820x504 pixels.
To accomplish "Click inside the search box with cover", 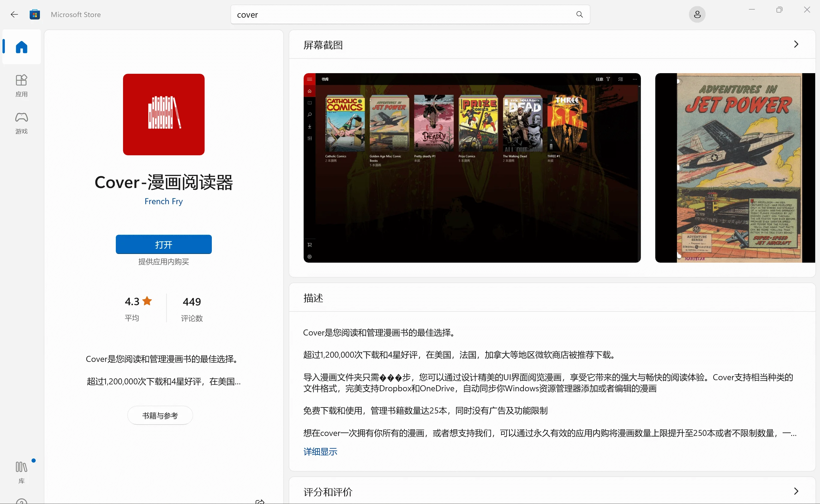I will point(400,15).
